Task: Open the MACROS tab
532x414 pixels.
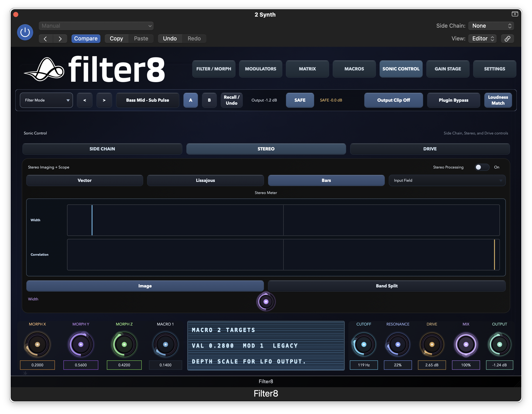Action: pyautogui.click(x=354, y=69)
